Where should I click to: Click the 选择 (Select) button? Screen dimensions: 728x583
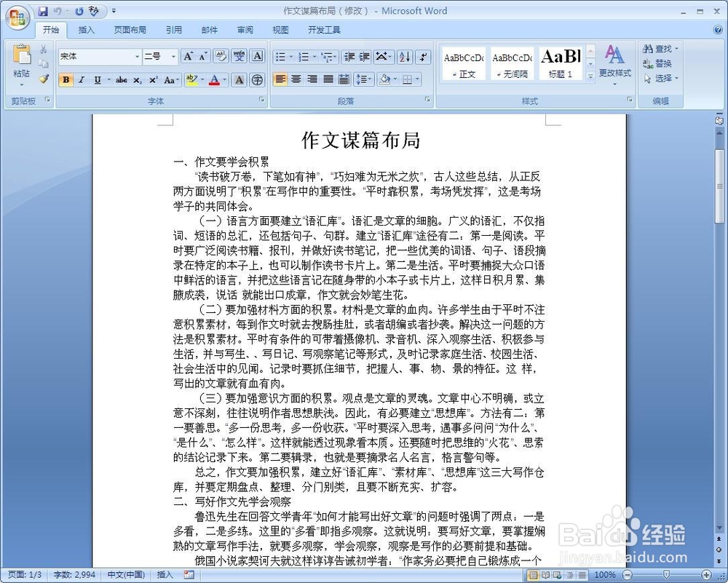coord(661,79)
